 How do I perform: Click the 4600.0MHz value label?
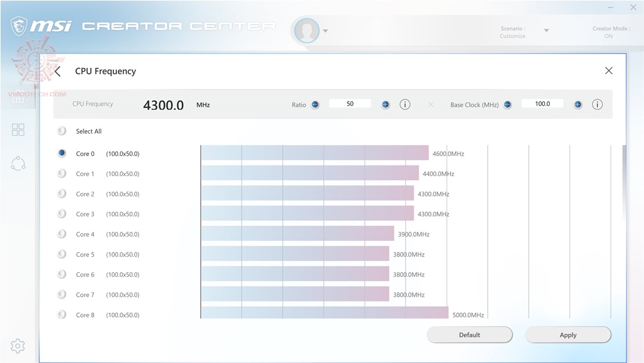coord(448,154)
